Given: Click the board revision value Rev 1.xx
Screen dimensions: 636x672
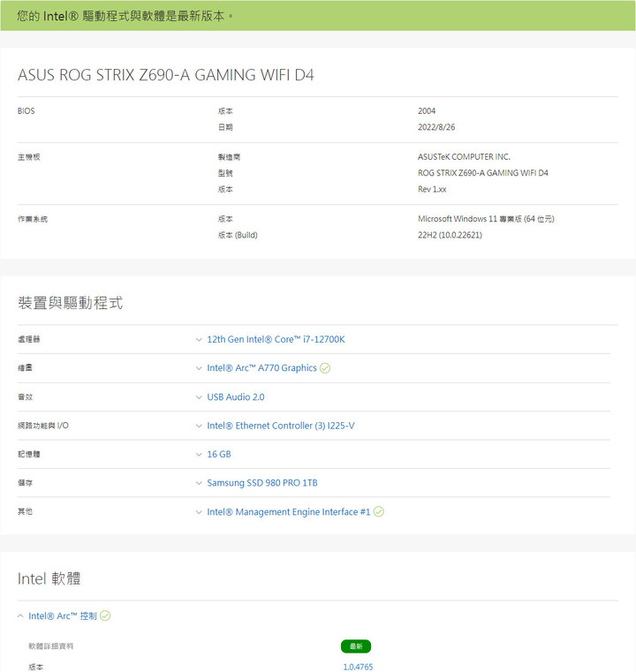Looking at the screenshot, I should click(x=432, y=190).
